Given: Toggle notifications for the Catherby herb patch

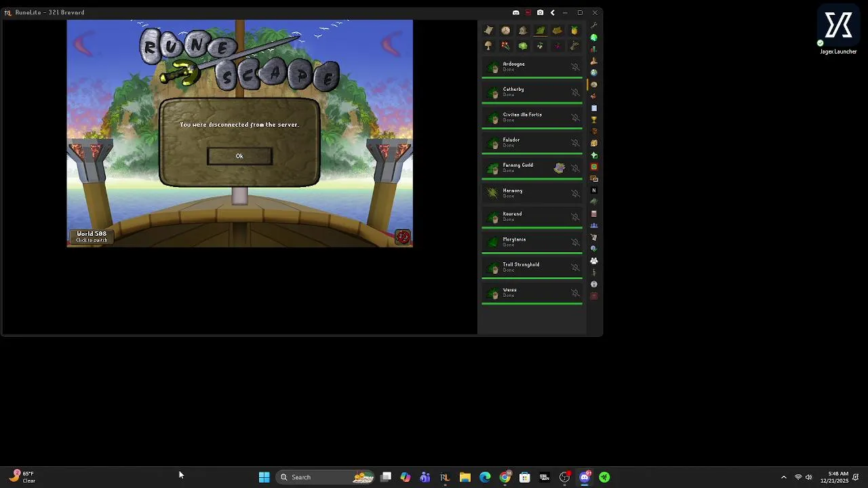Looking at the screenshot, I should [x=575, y=92].
